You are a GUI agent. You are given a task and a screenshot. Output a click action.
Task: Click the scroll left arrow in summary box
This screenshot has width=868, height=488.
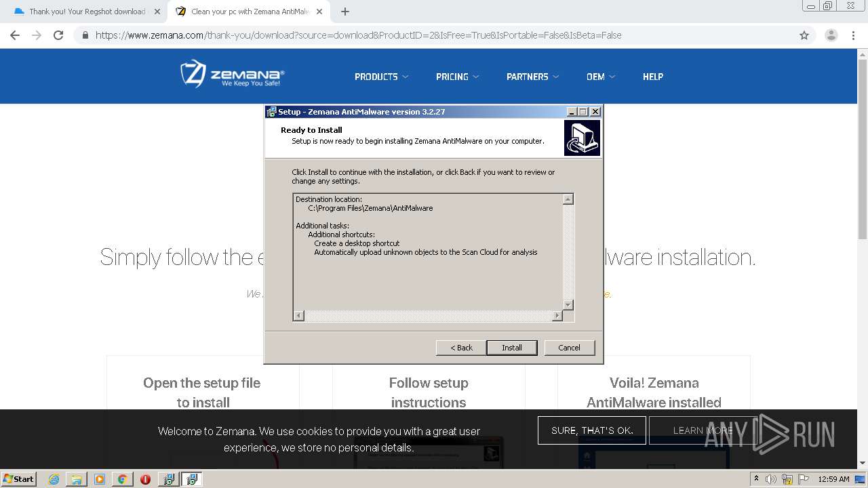tap(299, 316)
